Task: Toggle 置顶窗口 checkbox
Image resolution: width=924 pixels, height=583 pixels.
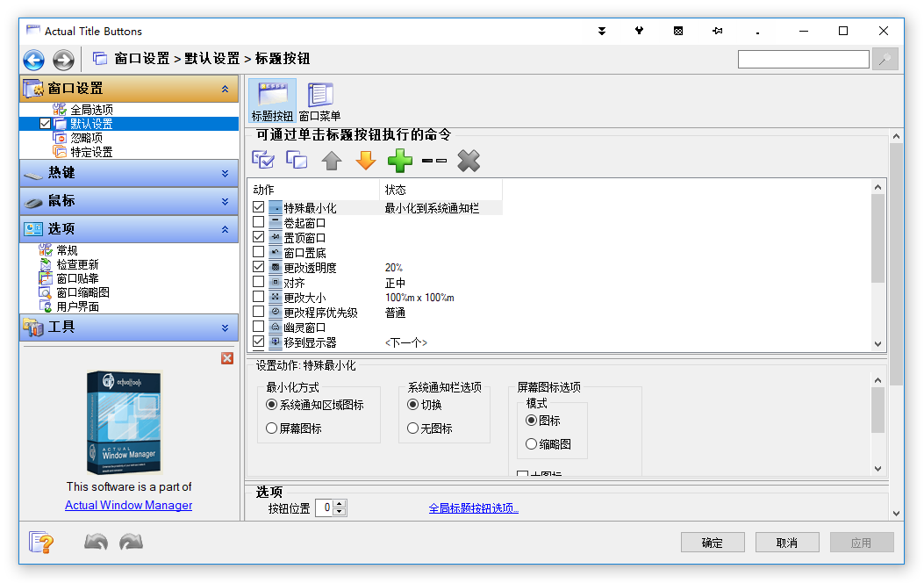Action: click(x=258, y=237)
